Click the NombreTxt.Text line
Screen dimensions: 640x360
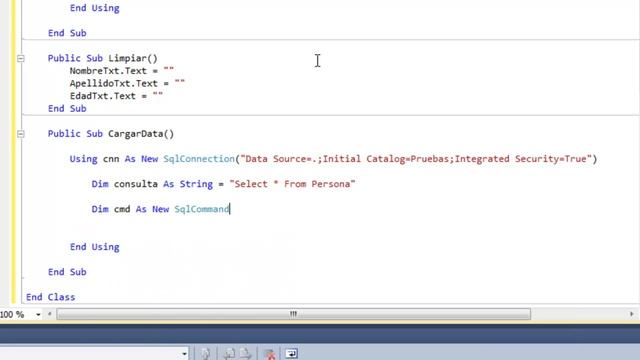click(122, 71)
